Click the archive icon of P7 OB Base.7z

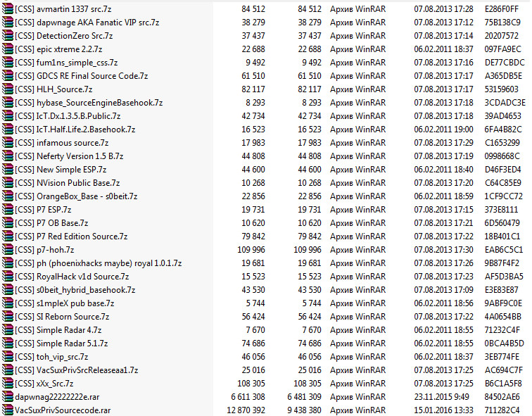[x=8, y=223]
